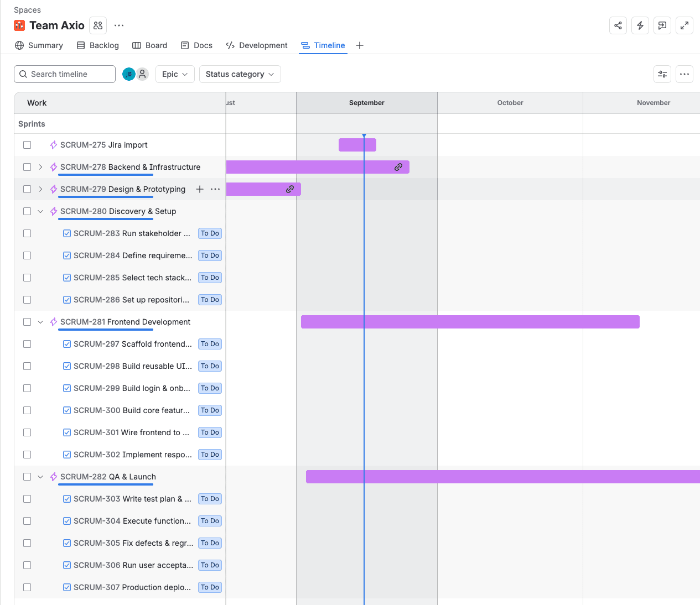Click the SCRUM-281 Frontend Development timeline bar

(x=470, y=322)
